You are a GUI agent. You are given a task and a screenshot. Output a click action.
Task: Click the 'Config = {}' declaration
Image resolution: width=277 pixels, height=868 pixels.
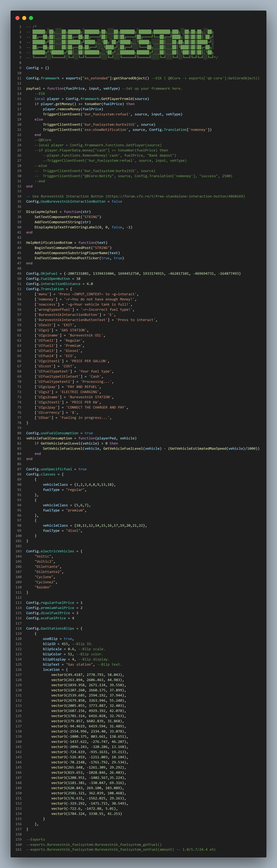pyautogui.click(x=38, y=68)
